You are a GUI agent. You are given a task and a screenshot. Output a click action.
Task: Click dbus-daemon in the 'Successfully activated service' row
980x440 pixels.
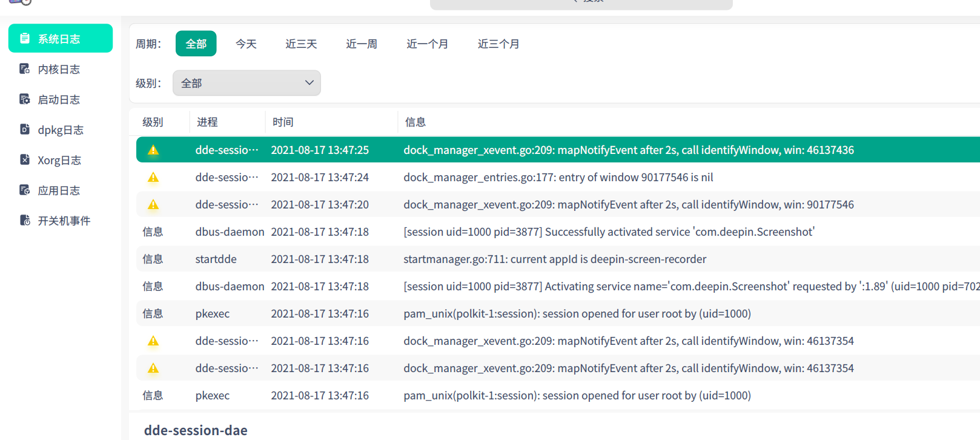230,232
